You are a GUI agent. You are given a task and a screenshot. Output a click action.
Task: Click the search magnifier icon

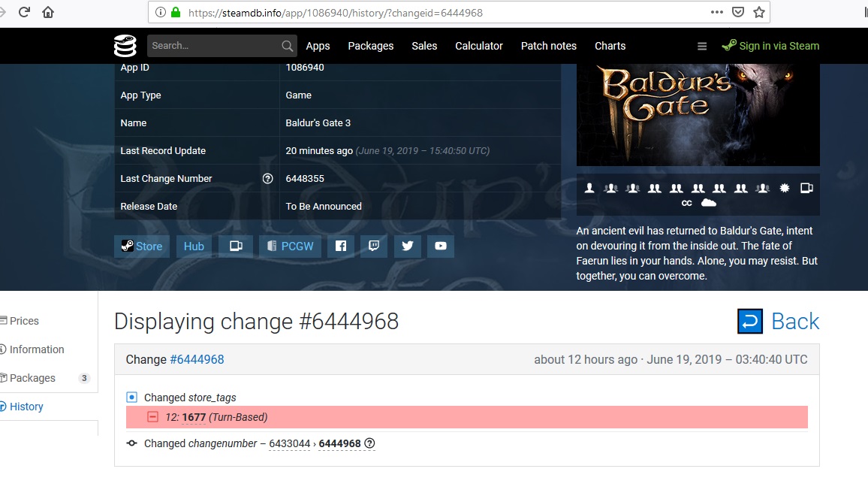click(287, 46)
